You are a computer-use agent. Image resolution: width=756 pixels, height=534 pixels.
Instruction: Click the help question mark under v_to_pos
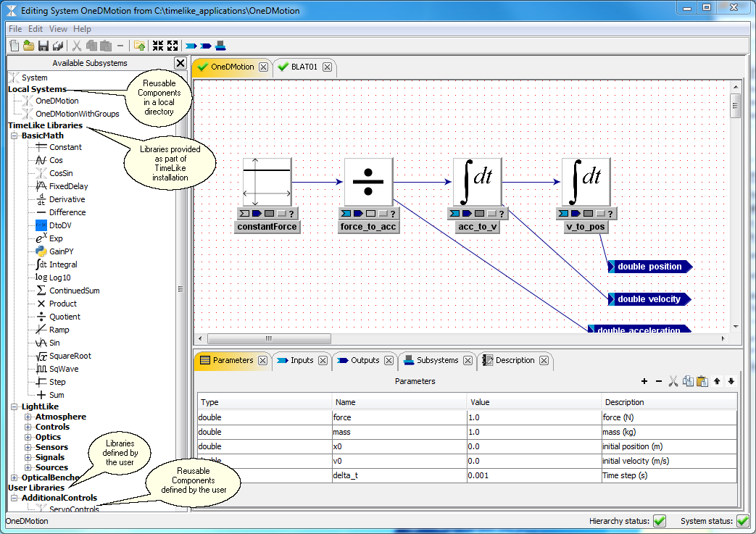coord(610,214)
